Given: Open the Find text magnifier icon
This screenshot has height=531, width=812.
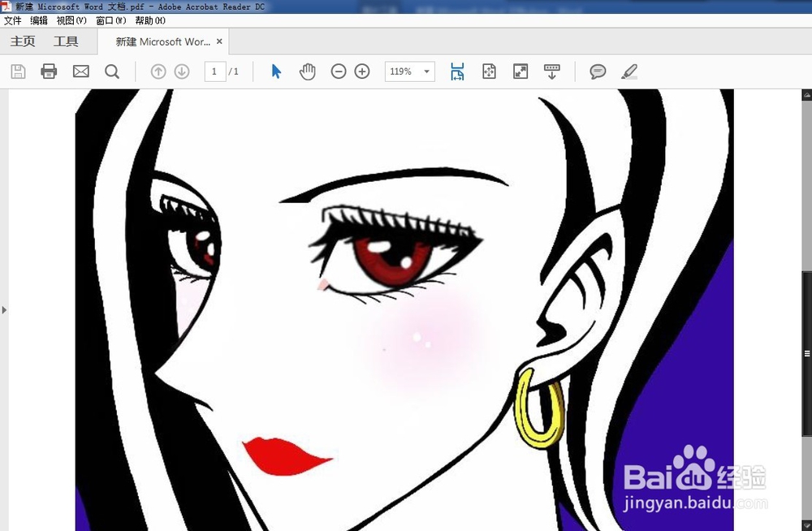Looking at the screenshot, I should tap(112, 71).
